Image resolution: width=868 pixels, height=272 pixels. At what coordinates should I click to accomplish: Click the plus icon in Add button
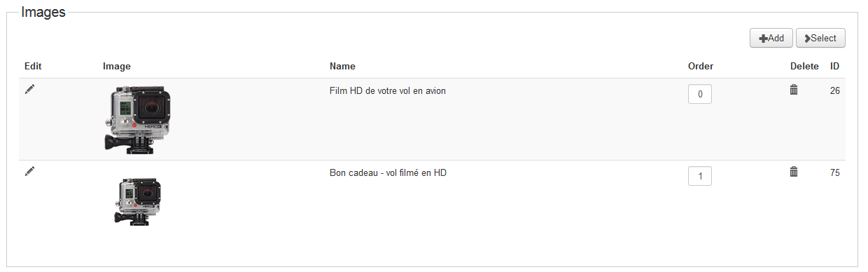pyautogui.click(x=763, y=39)
